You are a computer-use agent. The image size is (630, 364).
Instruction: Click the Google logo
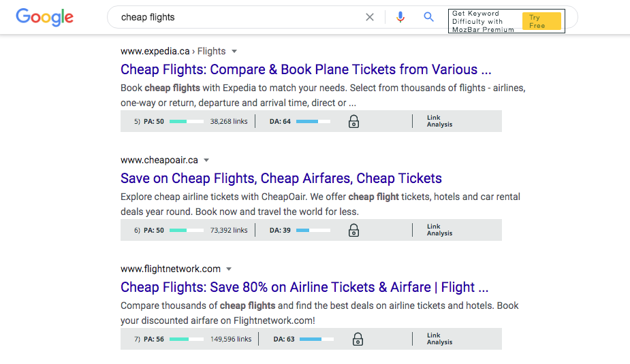[x=44, y=17]
